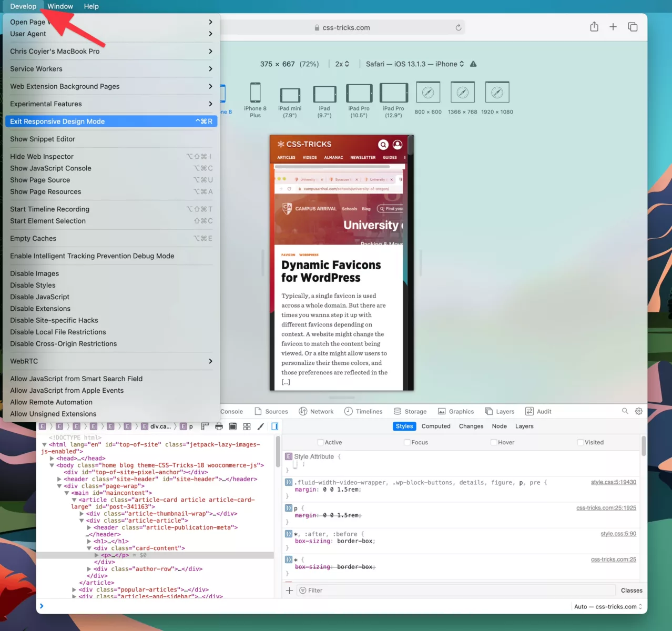Open css-tricks.com:25:1925 source link
This screenshot has width=672, height=631.
[606, 508]
